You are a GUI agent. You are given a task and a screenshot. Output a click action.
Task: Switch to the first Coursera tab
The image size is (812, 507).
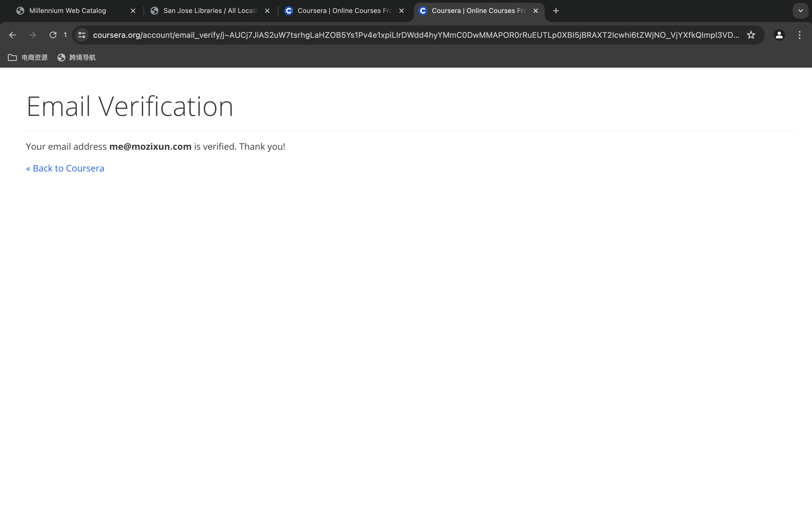click(344, 11)
